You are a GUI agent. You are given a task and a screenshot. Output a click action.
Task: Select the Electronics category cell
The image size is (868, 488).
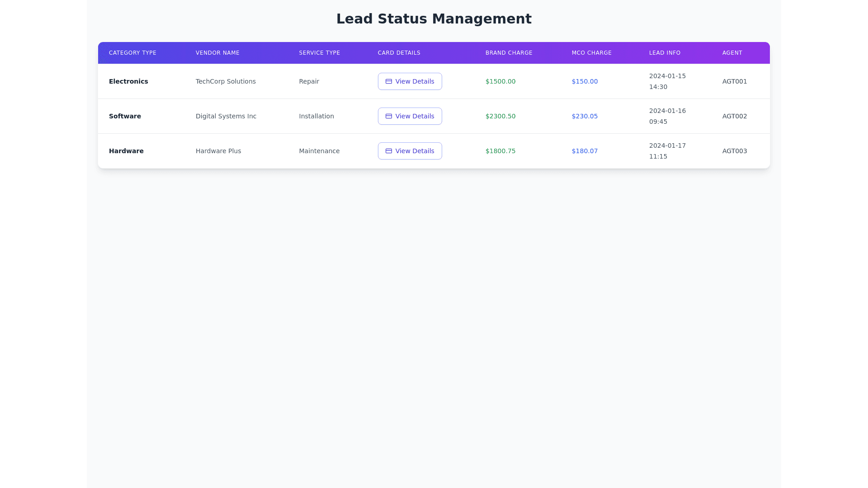128,81
